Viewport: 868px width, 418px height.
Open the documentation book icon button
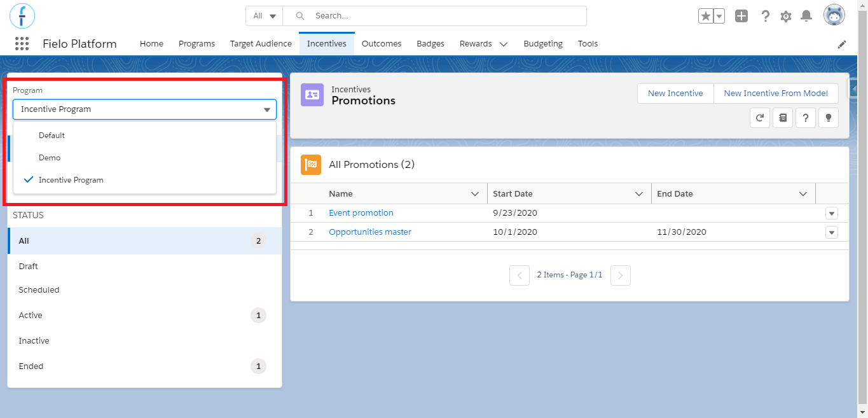click(x=783, y=118)
